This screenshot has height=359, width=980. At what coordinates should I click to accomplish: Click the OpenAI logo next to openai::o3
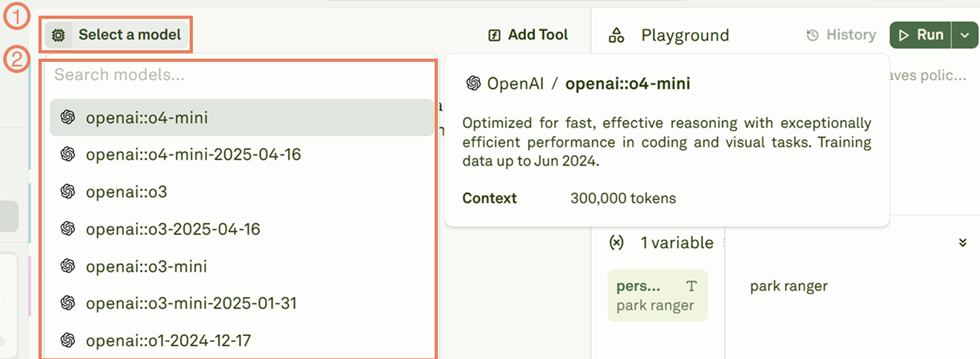click(68, 192)
